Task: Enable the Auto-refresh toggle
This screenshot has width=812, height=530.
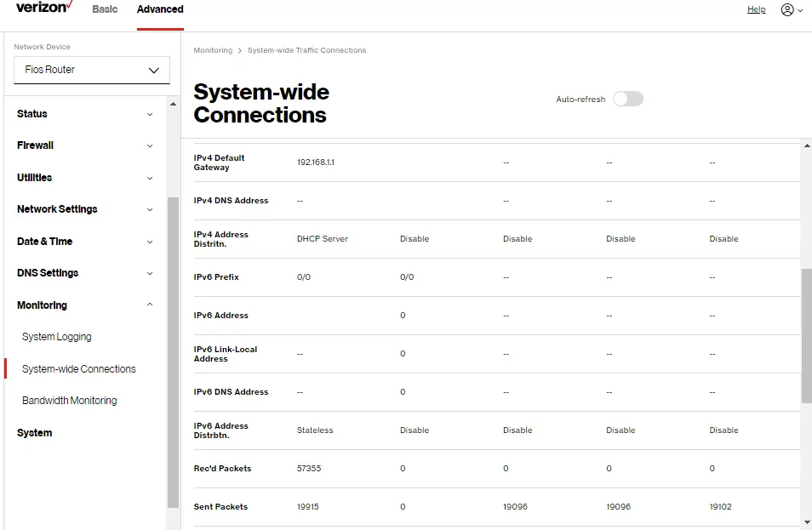Action: click(x=627, y=99)
